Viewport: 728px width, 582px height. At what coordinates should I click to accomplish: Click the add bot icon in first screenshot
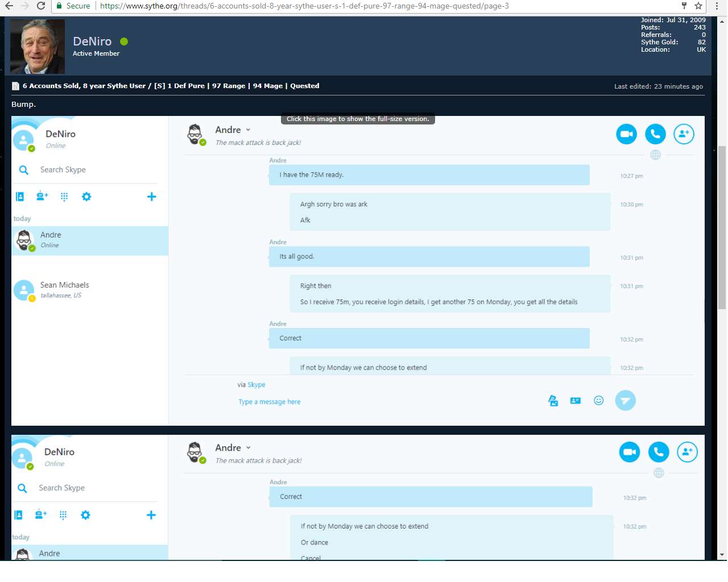point(42,197)
